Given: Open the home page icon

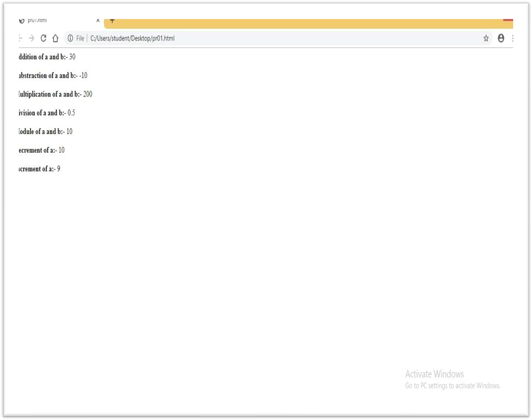Looking at the screenshot, I should point(55,38).
